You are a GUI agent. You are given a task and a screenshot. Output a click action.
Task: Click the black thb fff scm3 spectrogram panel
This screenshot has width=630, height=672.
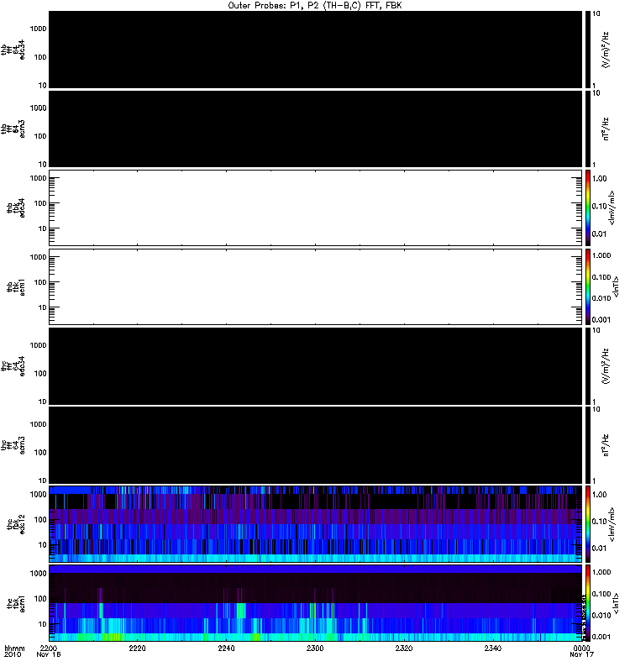click(x=316, y=129)
